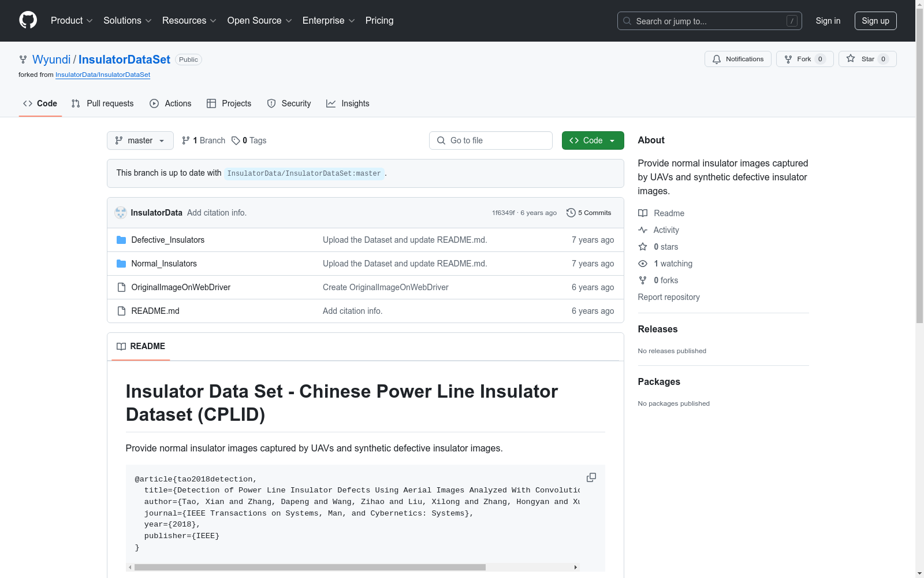The image size is (924, 578).
Task: Open the Normal_Insulators folder
Action: click(x=164, y=264)
